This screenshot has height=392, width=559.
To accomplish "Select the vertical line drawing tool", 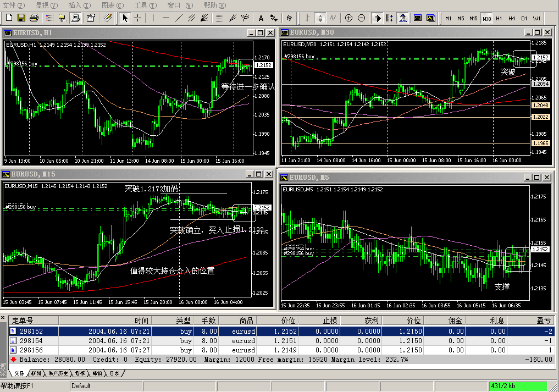I will pos(153,18).
